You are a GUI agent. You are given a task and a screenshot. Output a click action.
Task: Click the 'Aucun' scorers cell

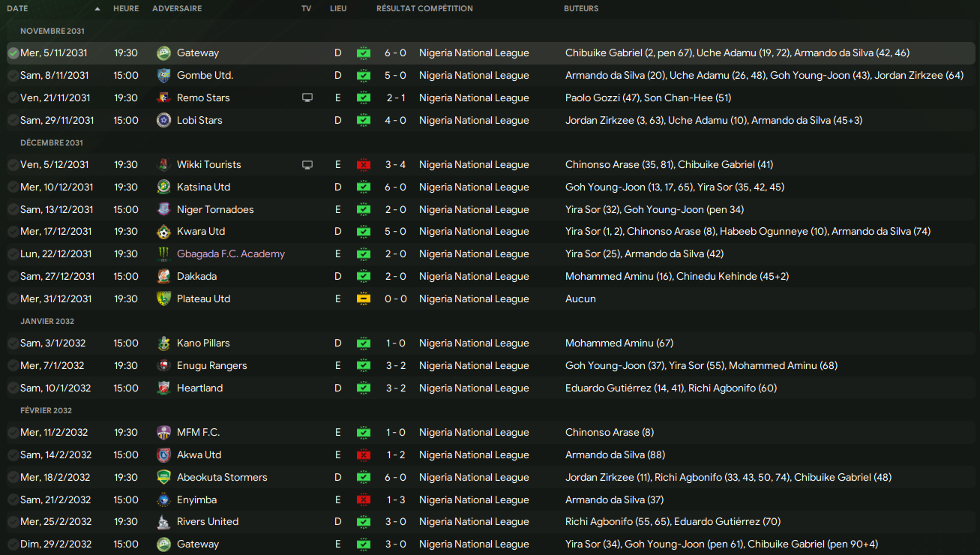coord(580,298)
